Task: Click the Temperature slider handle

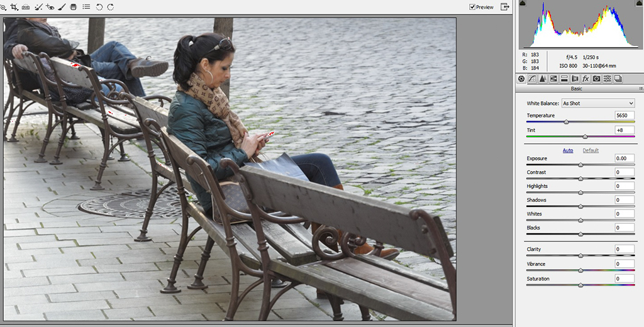Action: (566, 122)
